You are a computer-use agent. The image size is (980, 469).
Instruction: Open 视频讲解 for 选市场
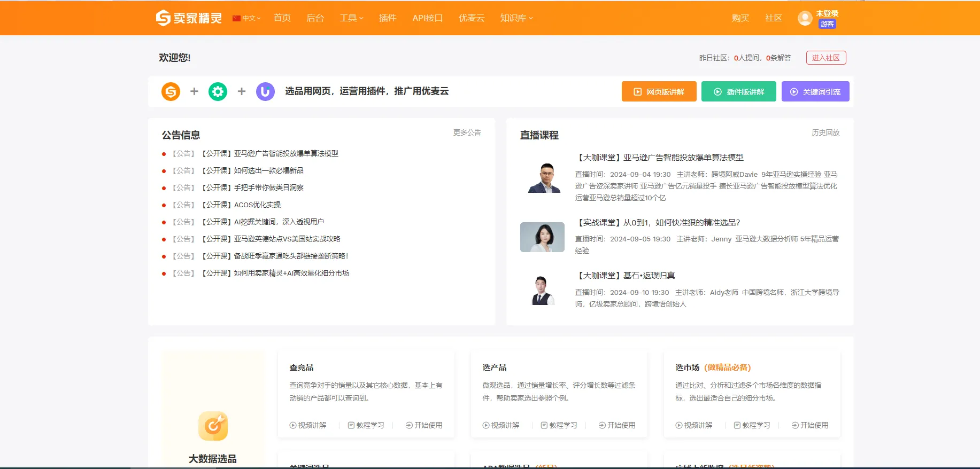coord(694,425)
